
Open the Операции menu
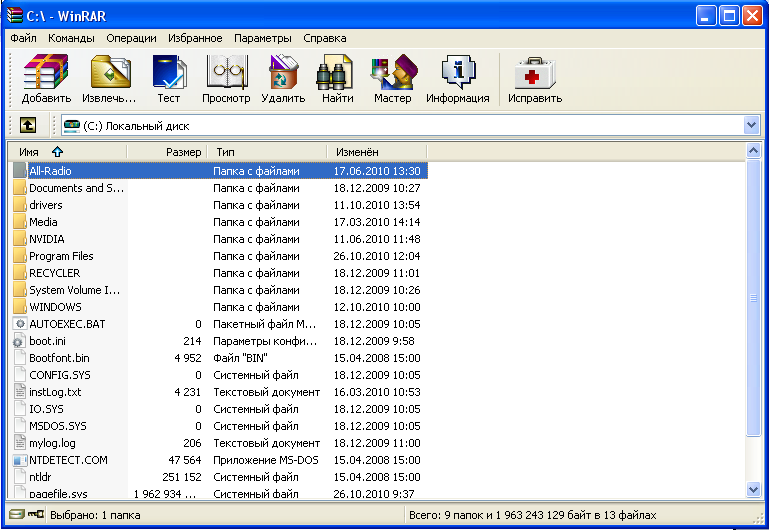(x=131, y=38)
